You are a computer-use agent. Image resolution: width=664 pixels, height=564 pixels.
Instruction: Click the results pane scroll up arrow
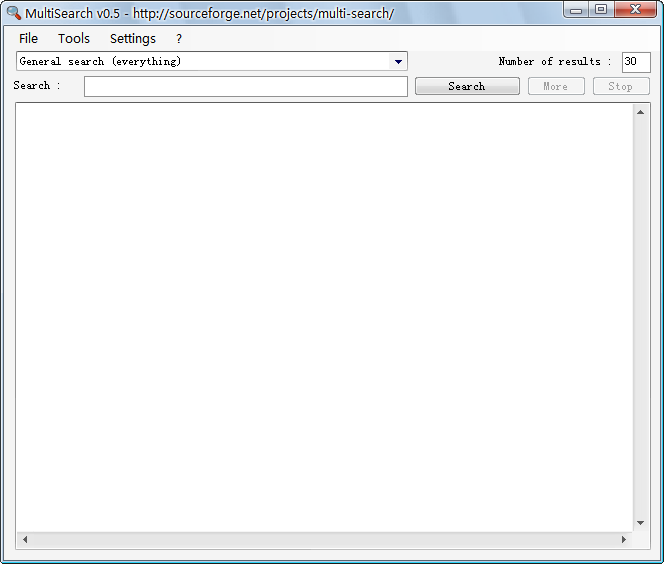641,112
